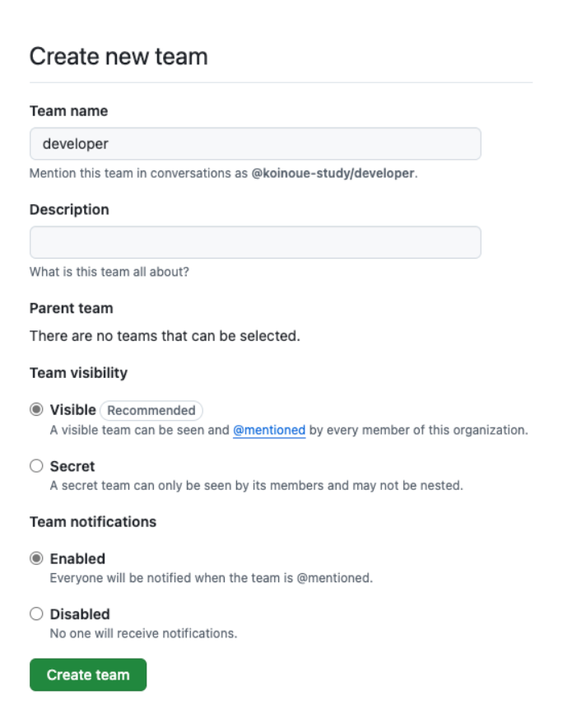Click the bold Secret option label
This screenshot has width=586, height=728.
72,466
